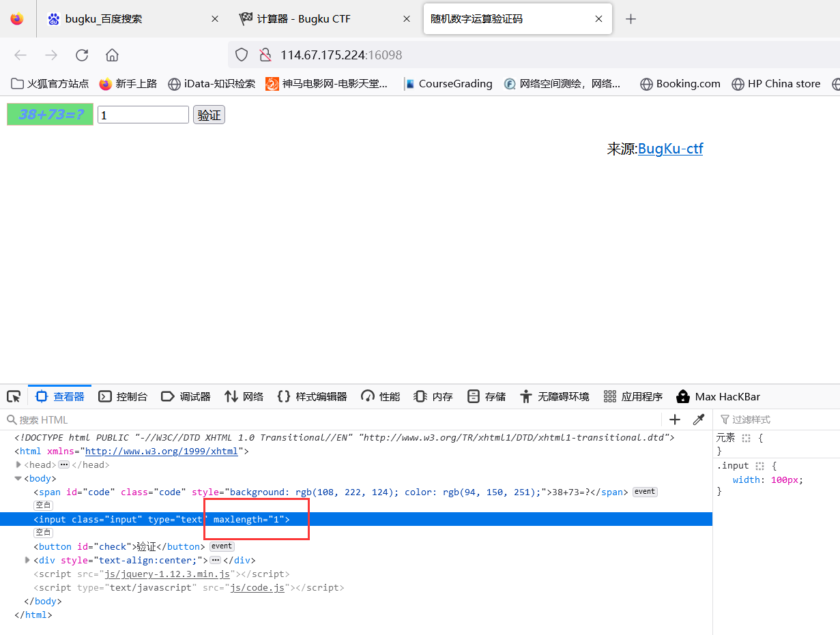Viewport: 840px width, 635px height.
Task: Collapse the body node in the inspector
Action: 18,478
